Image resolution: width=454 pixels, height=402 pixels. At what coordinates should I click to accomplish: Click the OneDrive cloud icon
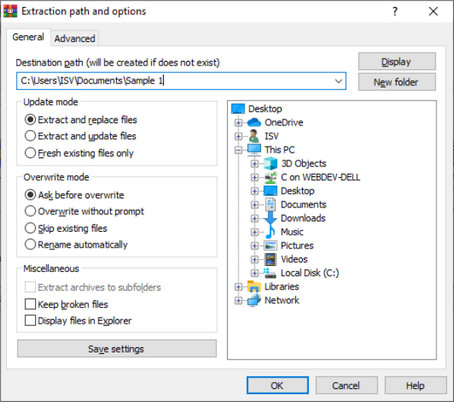click(254, 122)
